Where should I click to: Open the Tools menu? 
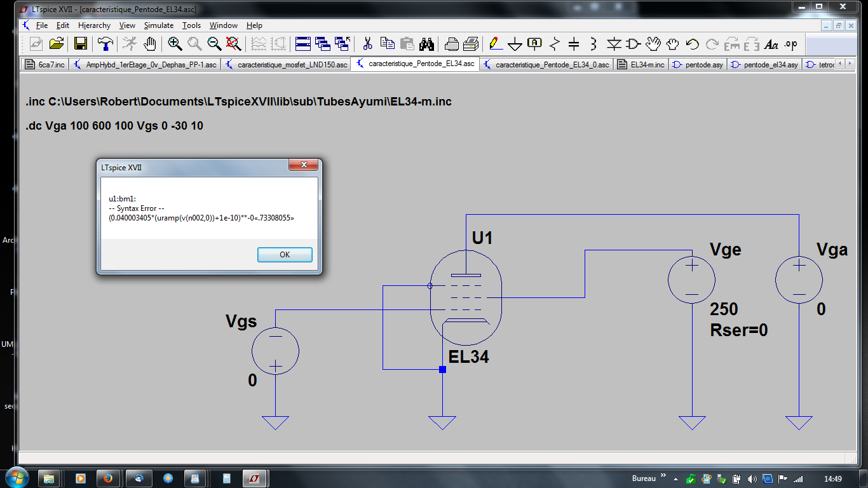point(191,25)
